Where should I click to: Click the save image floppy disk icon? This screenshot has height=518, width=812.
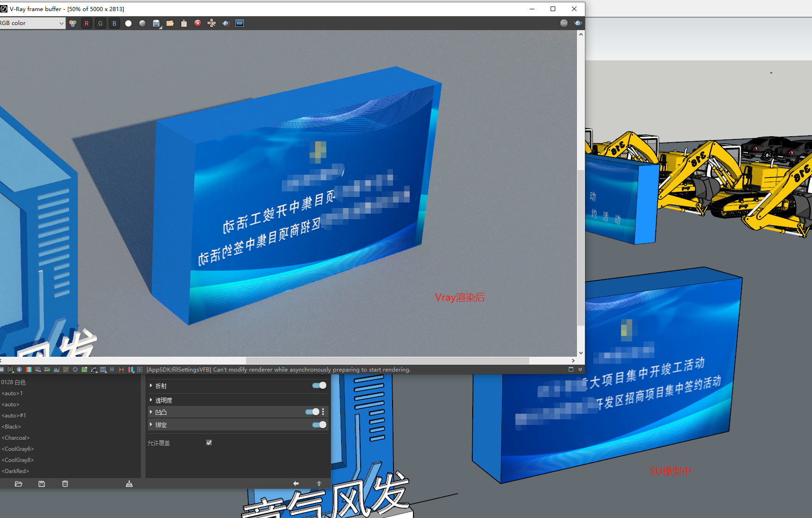coord(156,23)
